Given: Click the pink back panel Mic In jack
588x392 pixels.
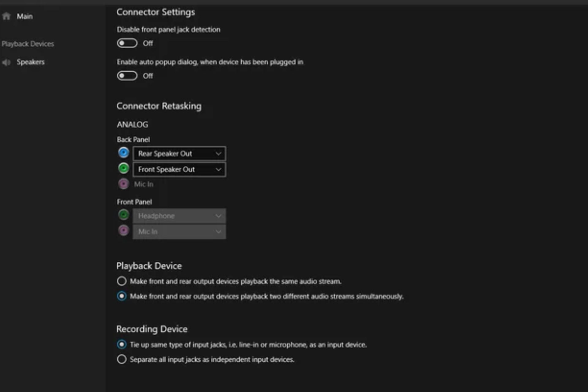Looking at the screenshot, I should 123,184.
